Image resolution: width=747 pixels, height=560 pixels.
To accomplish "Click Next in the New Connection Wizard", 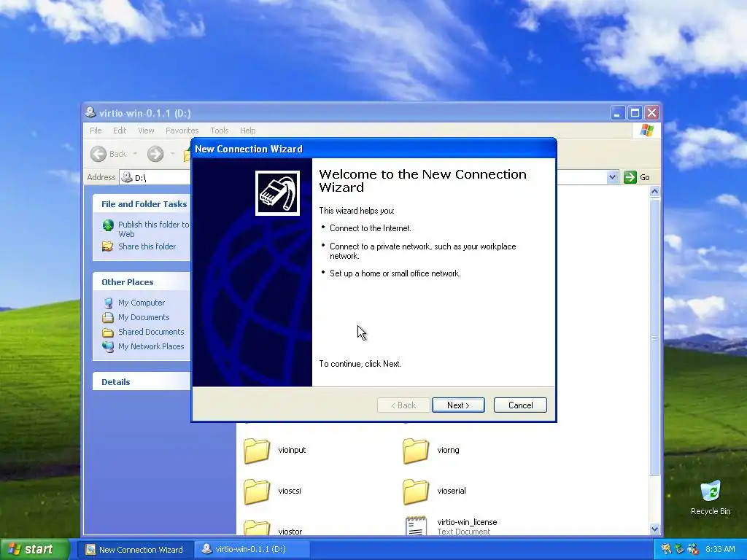I will click(458, 405).
